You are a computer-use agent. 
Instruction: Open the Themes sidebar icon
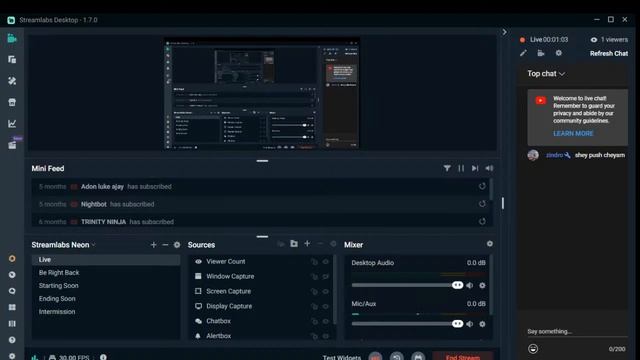(x=12, y=81)
